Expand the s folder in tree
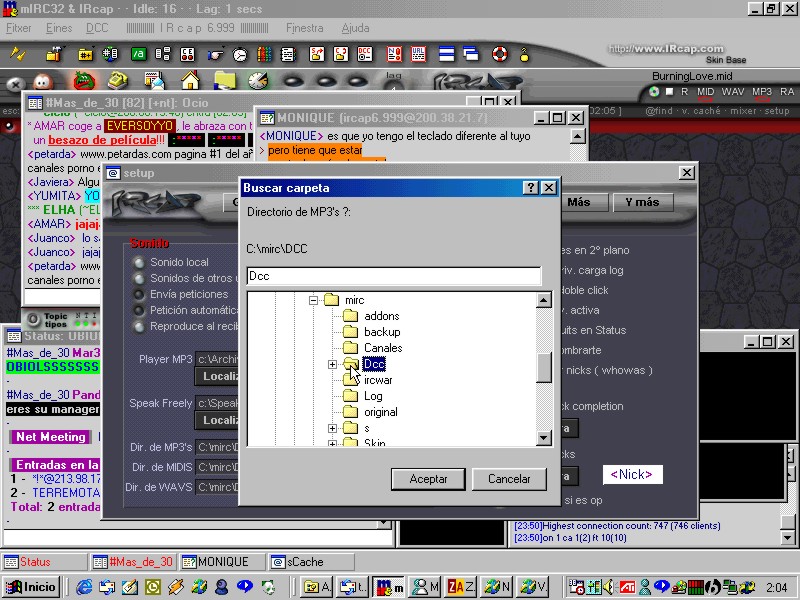Screen dimensions: 800x600 (332, 429)
